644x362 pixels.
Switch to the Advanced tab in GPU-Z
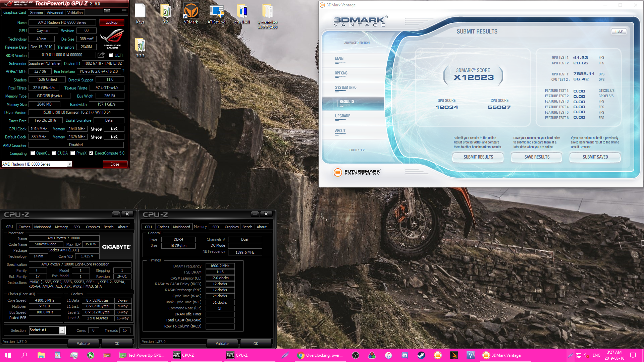pos(55,13)
